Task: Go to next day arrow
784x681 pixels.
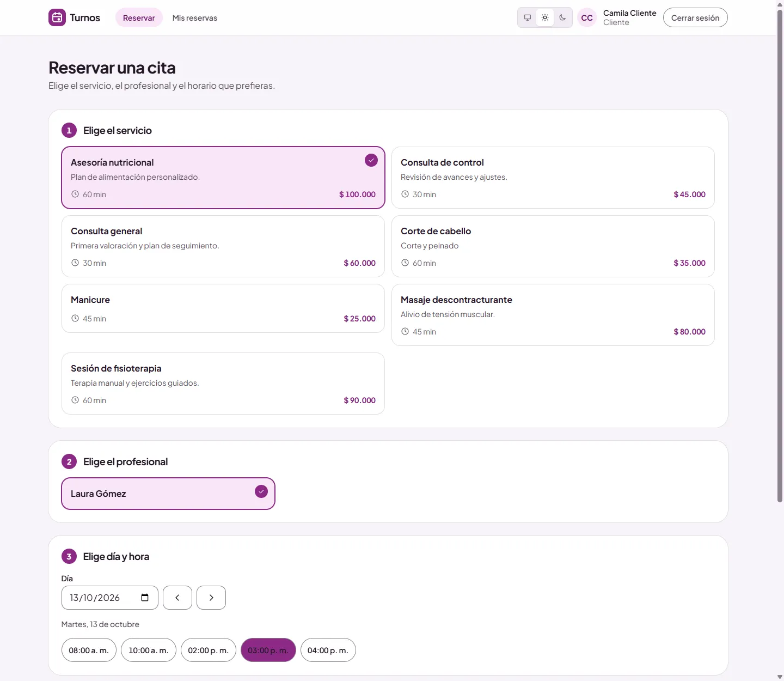Action: point(211,598)
